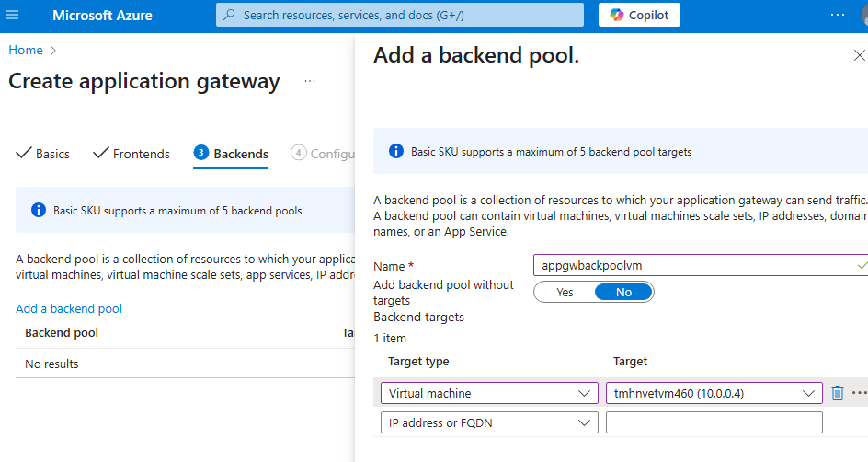The image size is (868, 462).
Task: Expand the tmhnvetvm460 (10.0.0.4) target dropdown
Action: pyautogui.click(x=714, y=393)
